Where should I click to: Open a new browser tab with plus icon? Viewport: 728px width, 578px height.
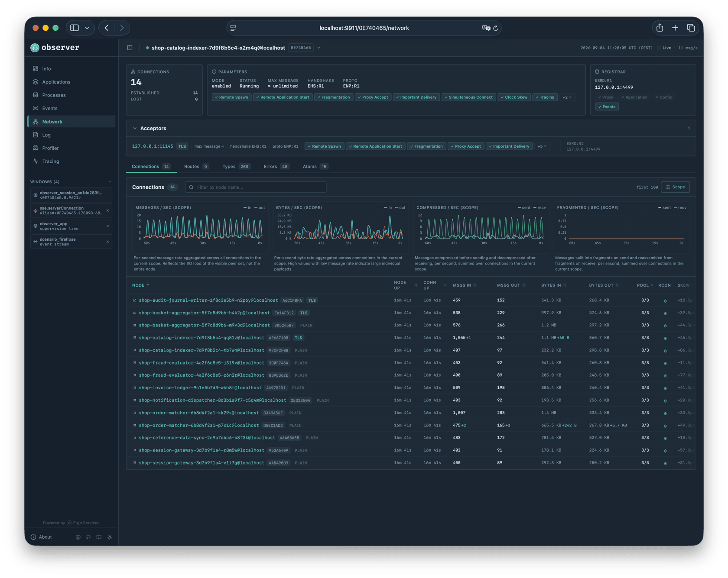click(675, 28)
